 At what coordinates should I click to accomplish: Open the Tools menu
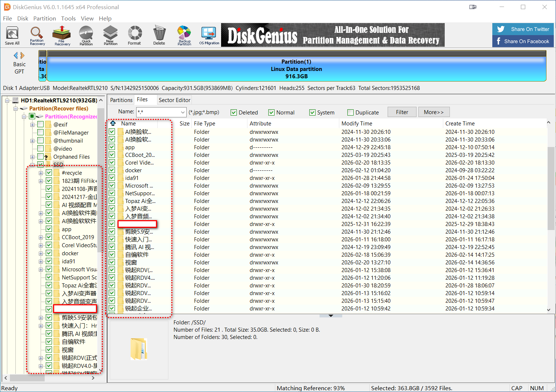pyautogui.click(x=68, y=18)
